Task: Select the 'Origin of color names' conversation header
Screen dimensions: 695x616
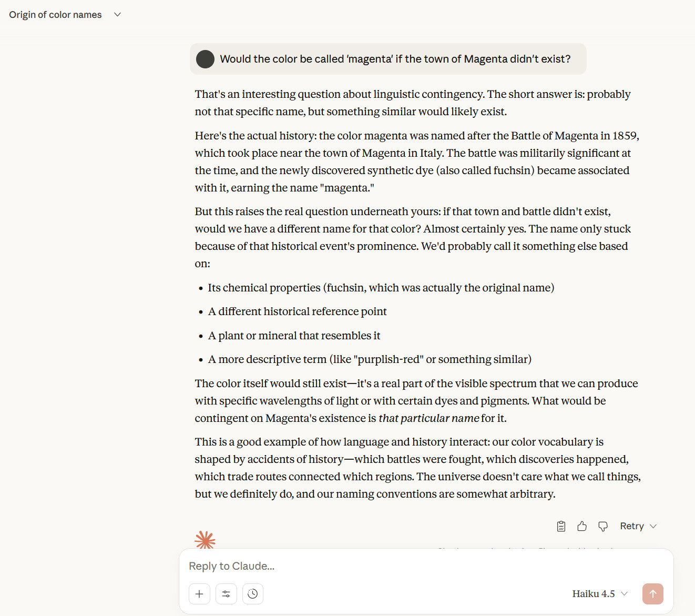Action: 55,14
